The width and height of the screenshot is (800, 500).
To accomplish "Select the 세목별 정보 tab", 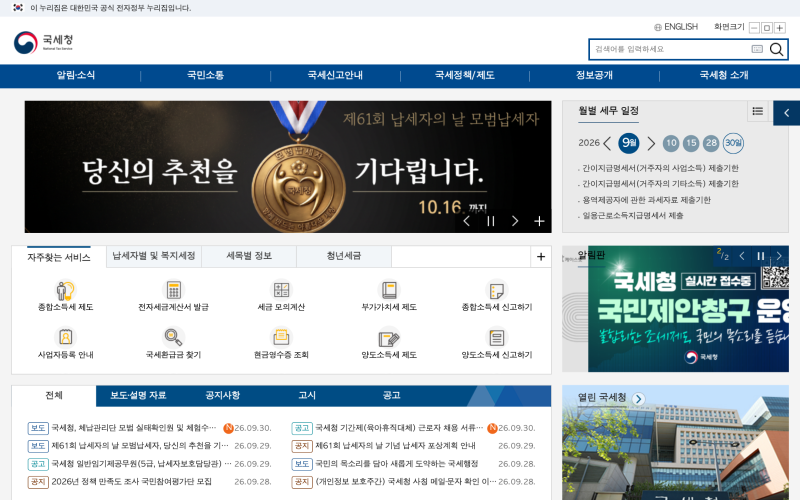I will tap(249, 256).
